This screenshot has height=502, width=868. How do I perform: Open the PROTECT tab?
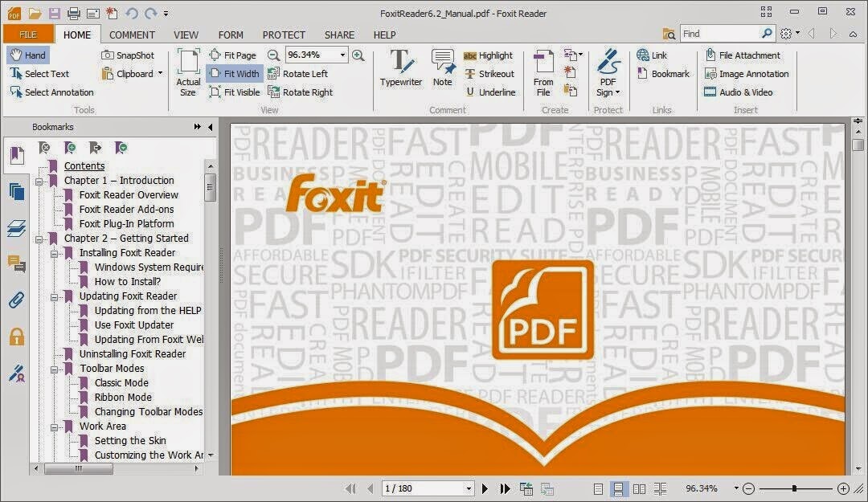pos(284,35)
